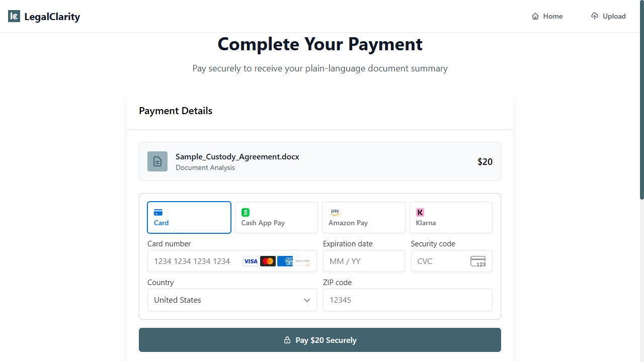Click the Upload cloud icon
Screen dimensions: 644x362
pos(595,17)
